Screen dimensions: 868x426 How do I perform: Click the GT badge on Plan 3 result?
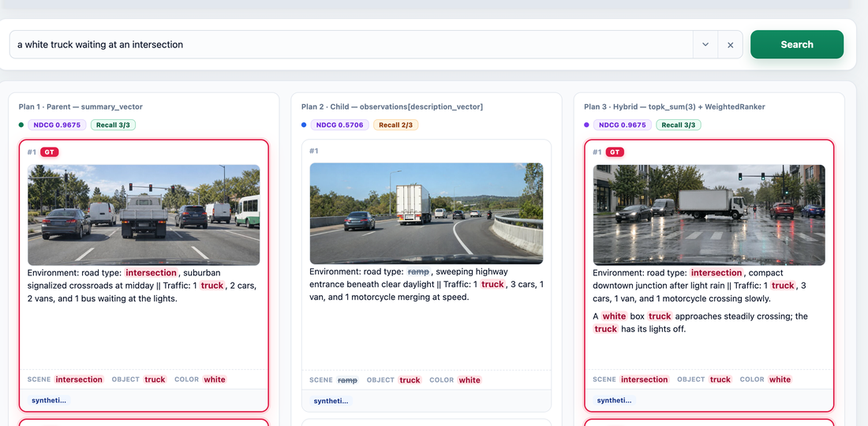tap(615, 152)
